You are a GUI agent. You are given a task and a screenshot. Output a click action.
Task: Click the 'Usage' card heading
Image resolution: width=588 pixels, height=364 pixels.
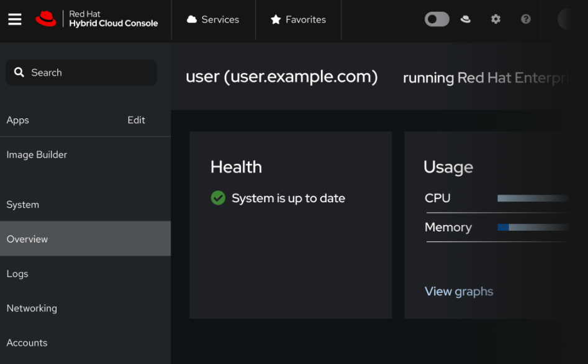pos(448,167)
